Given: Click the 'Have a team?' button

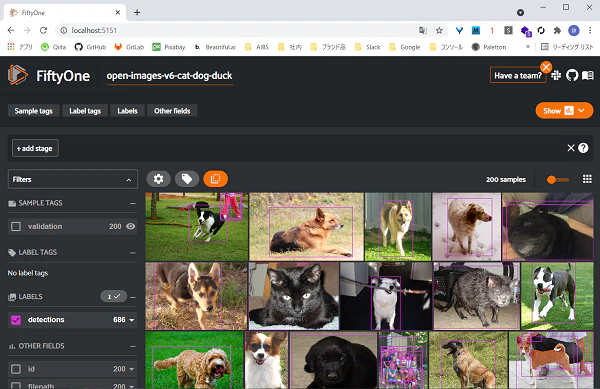Looking at the screenshot, I should pyautogui.click(x=518, y=75).
